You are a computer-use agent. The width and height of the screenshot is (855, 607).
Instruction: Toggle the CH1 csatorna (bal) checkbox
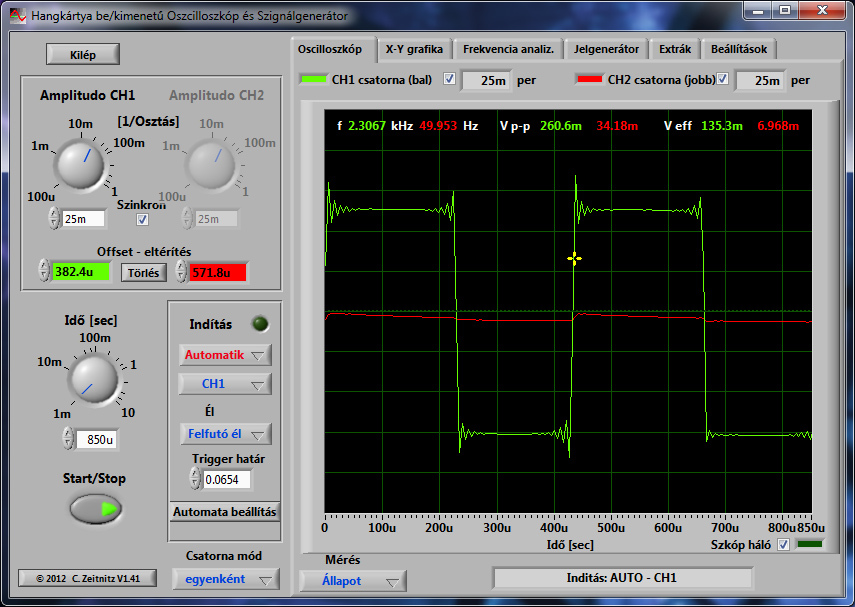[449, 79]
